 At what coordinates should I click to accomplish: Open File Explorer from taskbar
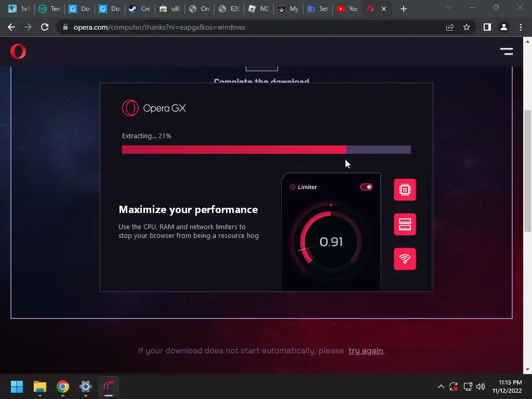(x=39, y=387)
